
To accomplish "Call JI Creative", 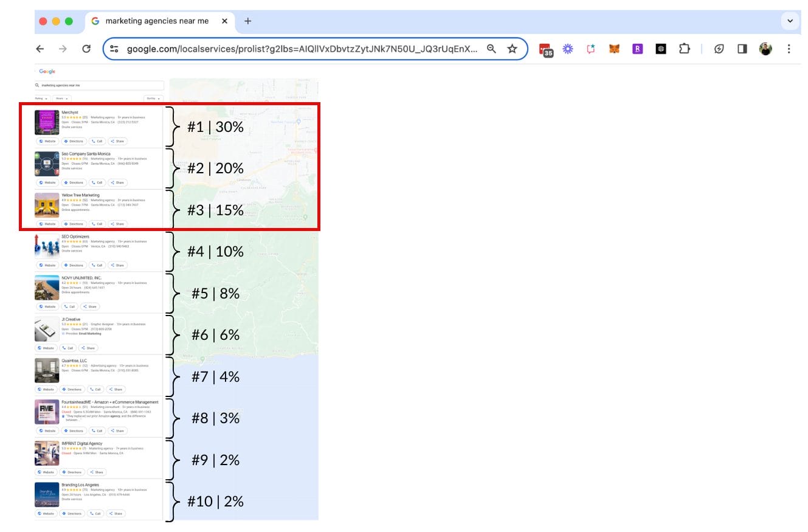I will coord(67,348).
